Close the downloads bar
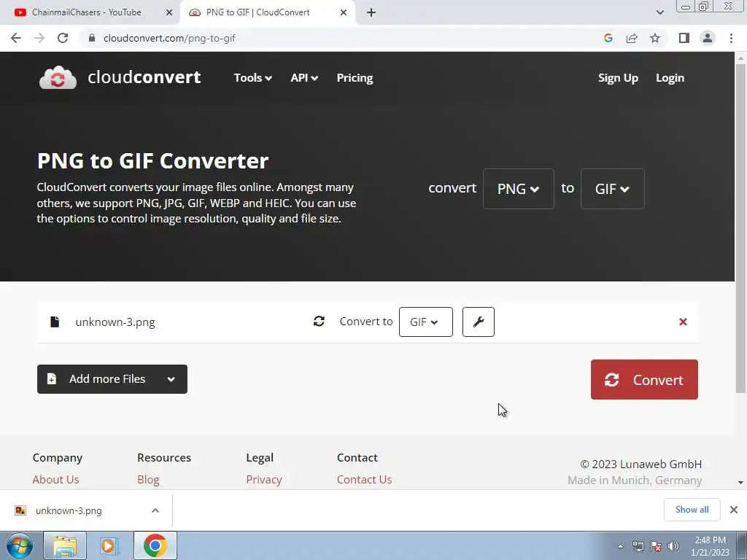747x560 pixels. tap(734, 510)
